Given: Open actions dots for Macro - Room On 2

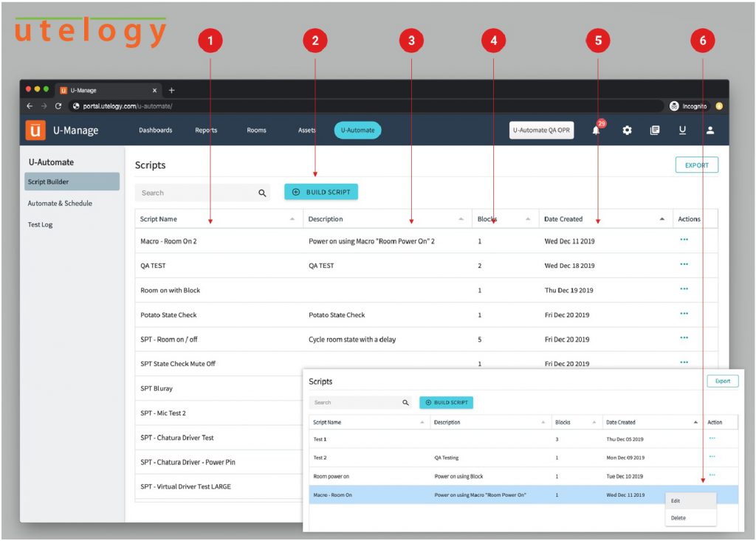Looking at the screenshot, I should pos(684,240).
